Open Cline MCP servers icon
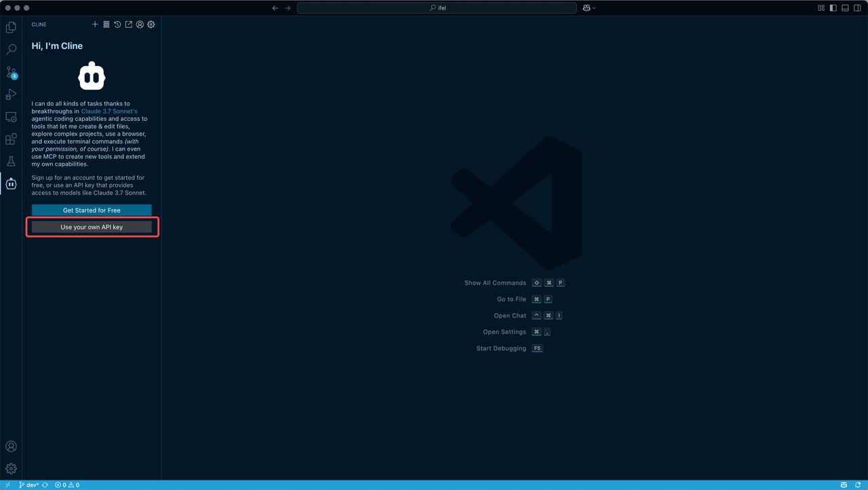868x490 pixels. point(106,24)
